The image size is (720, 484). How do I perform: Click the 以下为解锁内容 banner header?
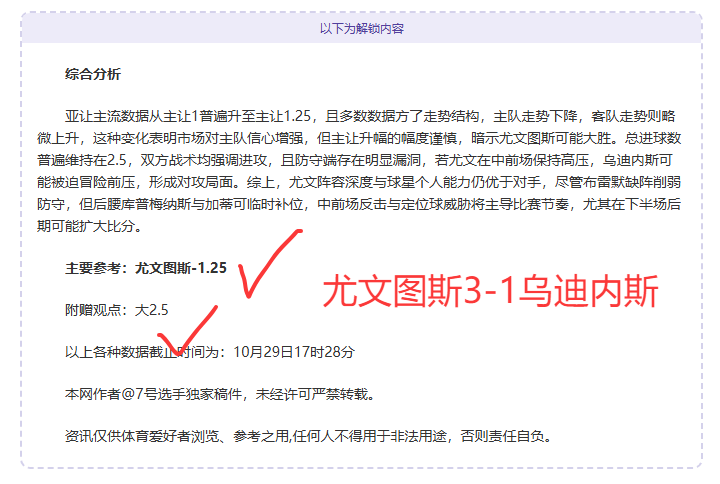coord(361,29)
